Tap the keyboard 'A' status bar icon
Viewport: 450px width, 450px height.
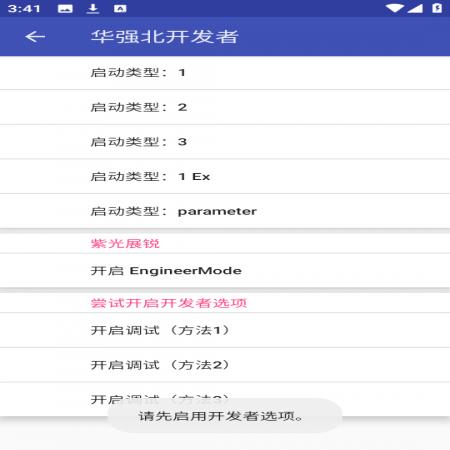pyautogui.click(x=120, y=9)
